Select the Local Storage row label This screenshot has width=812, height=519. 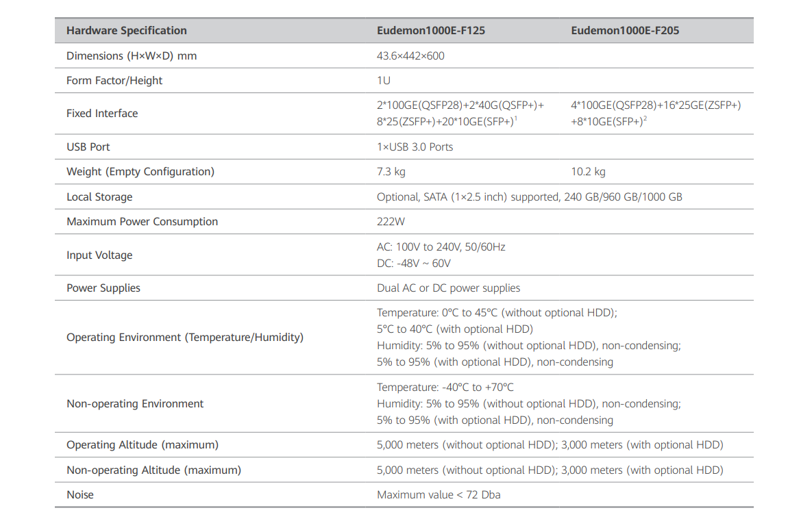click(x=99, y=197)
